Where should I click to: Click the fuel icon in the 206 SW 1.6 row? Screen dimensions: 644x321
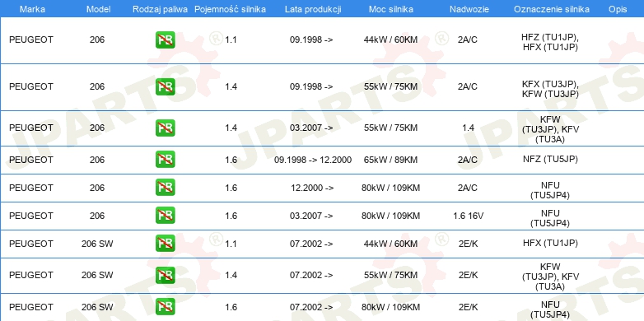click(x=165, y=307)
